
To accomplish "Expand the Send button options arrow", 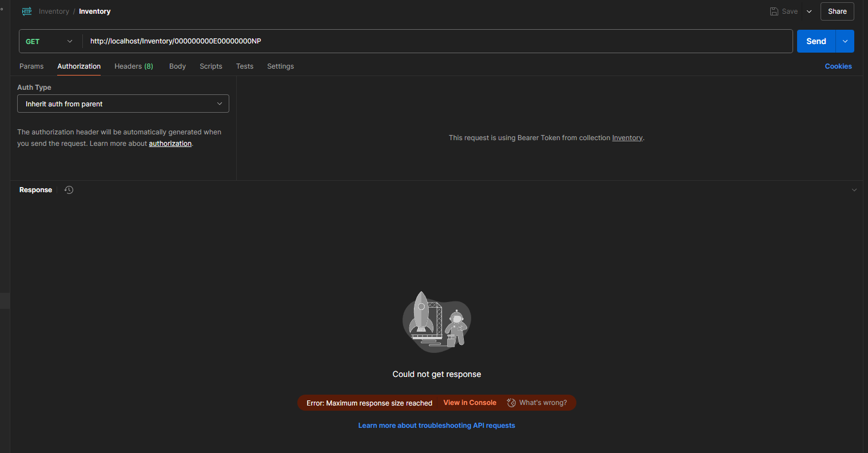I will coord(845,41).
